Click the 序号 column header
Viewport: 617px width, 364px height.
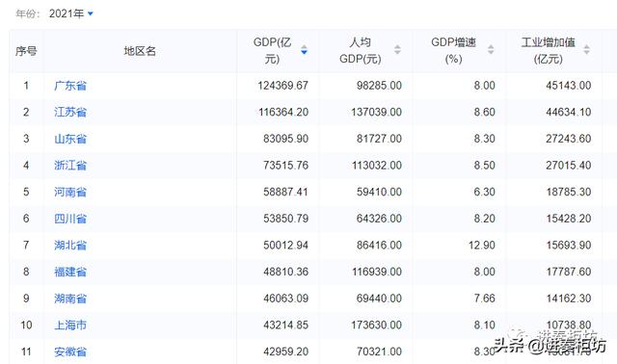tap(26, 51)
